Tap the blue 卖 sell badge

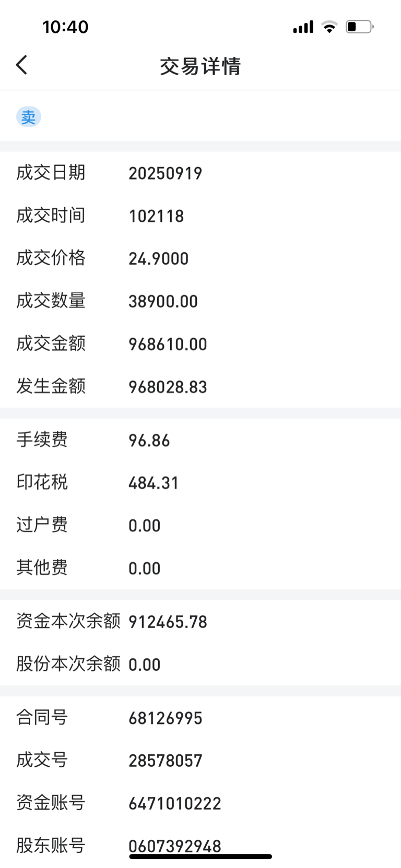coord(29,117)
